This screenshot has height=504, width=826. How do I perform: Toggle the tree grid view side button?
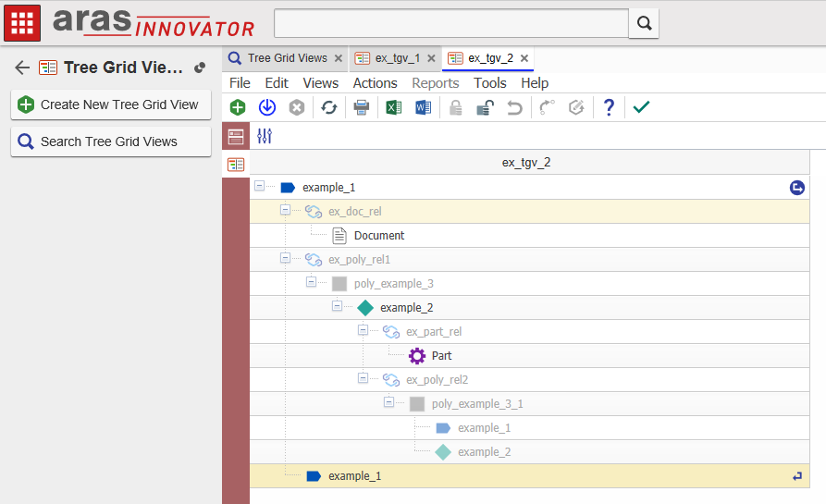tap(236, 164)
